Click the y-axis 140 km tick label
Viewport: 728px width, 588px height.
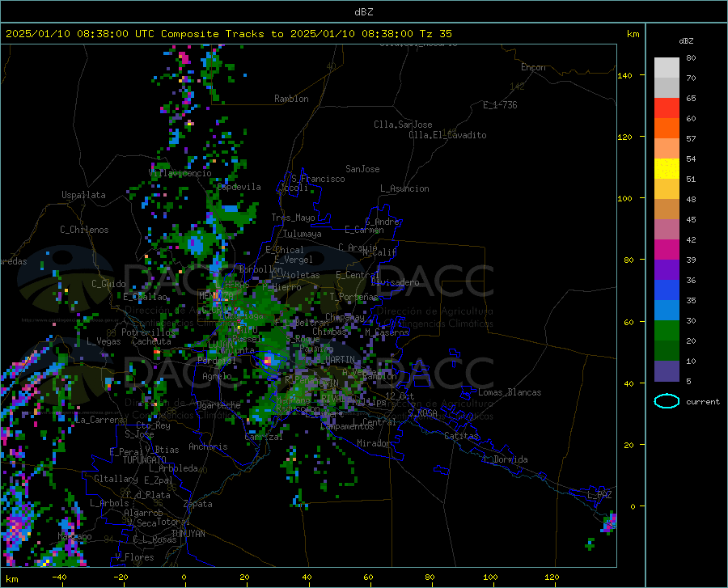tap(624, 75)
